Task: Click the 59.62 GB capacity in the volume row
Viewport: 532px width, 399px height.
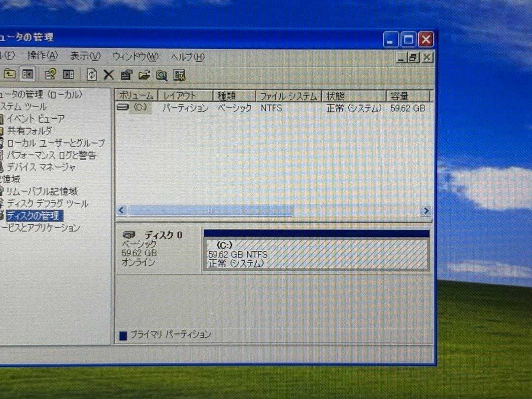Action: point(408,108)
